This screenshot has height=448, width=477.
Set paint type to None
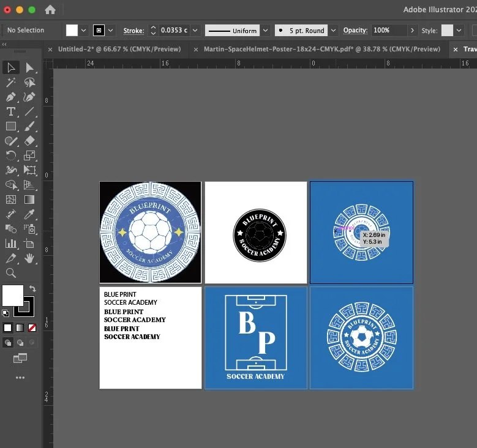click(x=32, y=327)
